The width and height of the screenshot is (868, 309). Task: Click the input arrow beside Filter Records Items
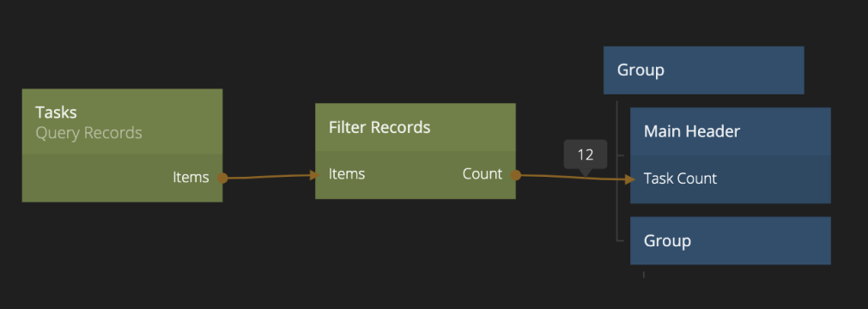[x=315, y=175]
